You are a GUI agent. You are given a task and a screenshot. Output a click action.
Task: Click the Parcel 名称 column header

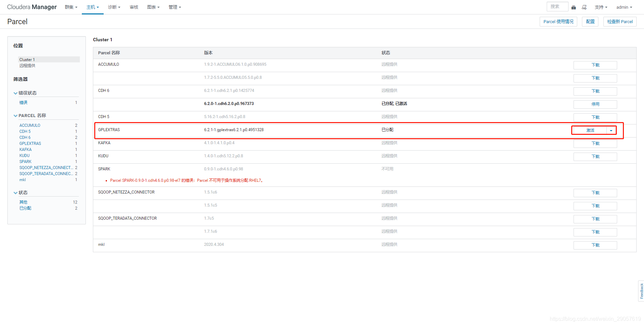tap(109, 53)
